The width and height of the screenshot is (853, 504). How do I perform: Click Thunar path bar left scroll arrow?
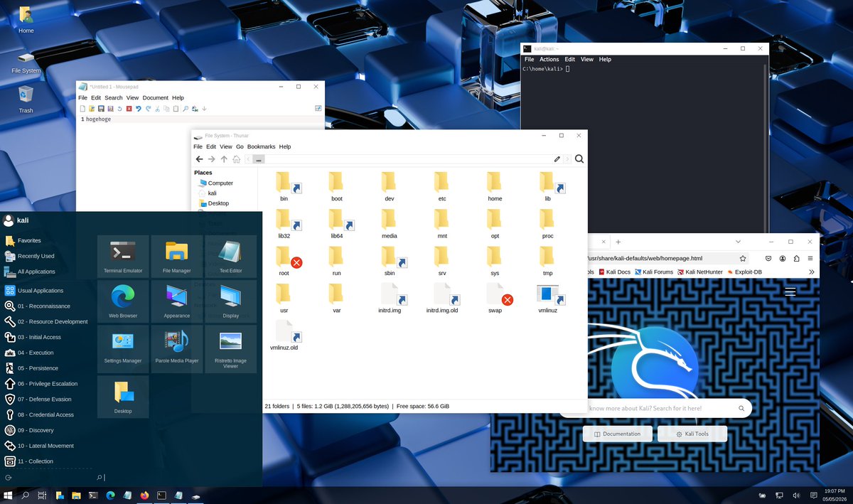(x=248, y=159)
